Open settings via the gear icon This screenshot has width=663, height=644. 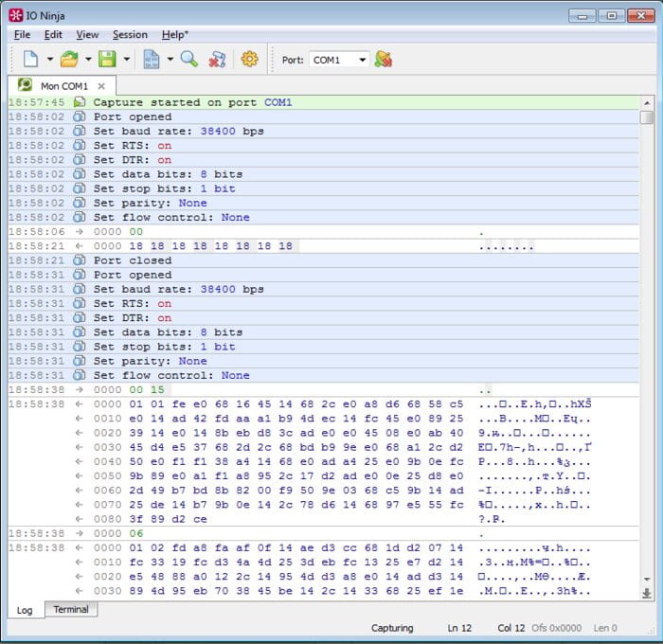[x=249, y=59]
